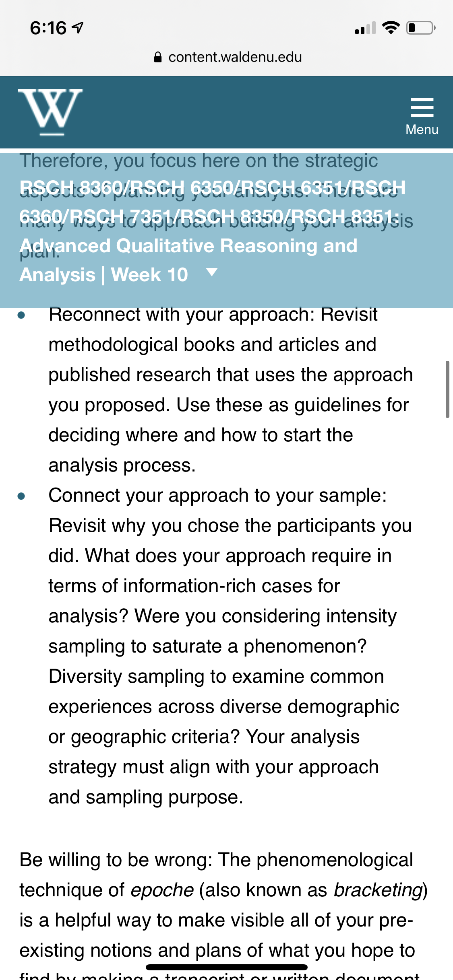Tap the cellular signal bars icon
Screen dimensions: 453x980
(365, 28)
